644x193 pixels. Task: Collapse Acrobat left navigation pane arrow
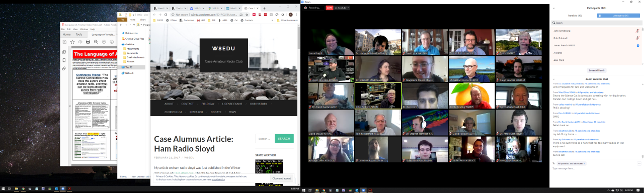coord(69,106)
